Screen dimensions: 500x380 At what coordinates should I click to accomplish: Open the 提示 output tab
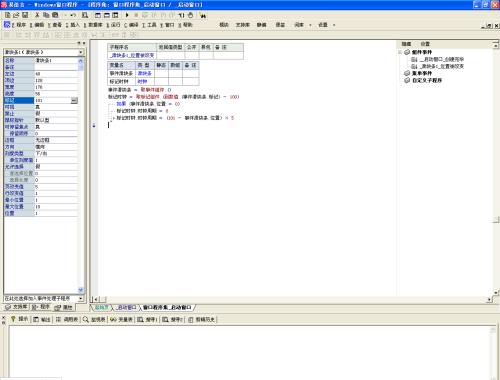(19, 319)
